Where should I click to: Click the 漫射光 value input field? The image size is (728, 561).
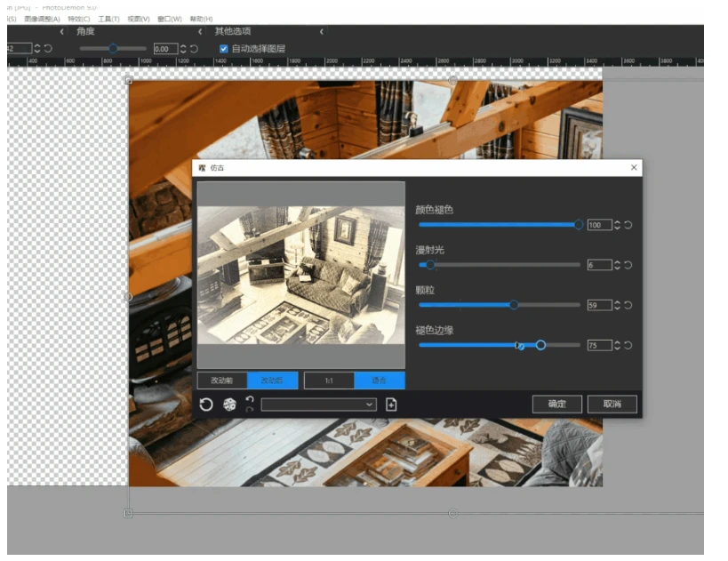599,265
